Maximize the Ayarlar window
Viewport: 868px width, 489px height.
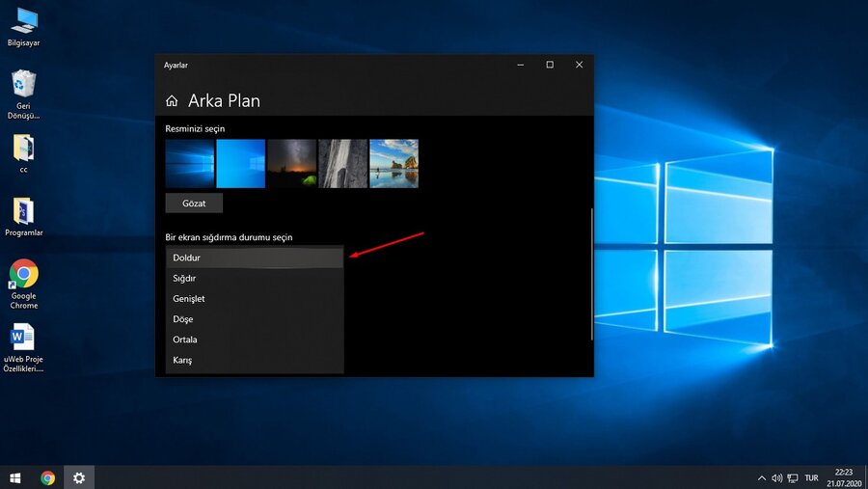pyautogui.click(x=550, y=65)
